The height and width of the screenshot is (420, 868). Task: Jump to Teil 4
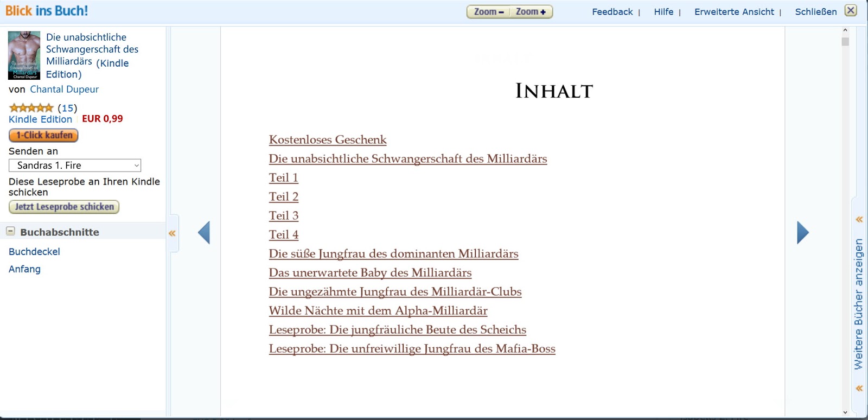284,235
